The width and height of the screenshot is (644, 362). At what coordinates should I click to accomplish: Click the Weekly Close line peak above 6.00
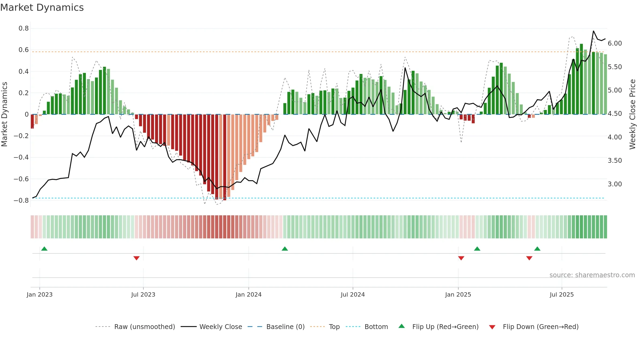pos(594,31)
